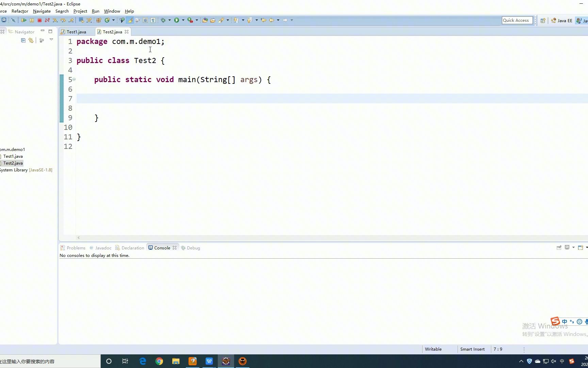Click the Skip All Breakpoints icon

coord(14,20)
